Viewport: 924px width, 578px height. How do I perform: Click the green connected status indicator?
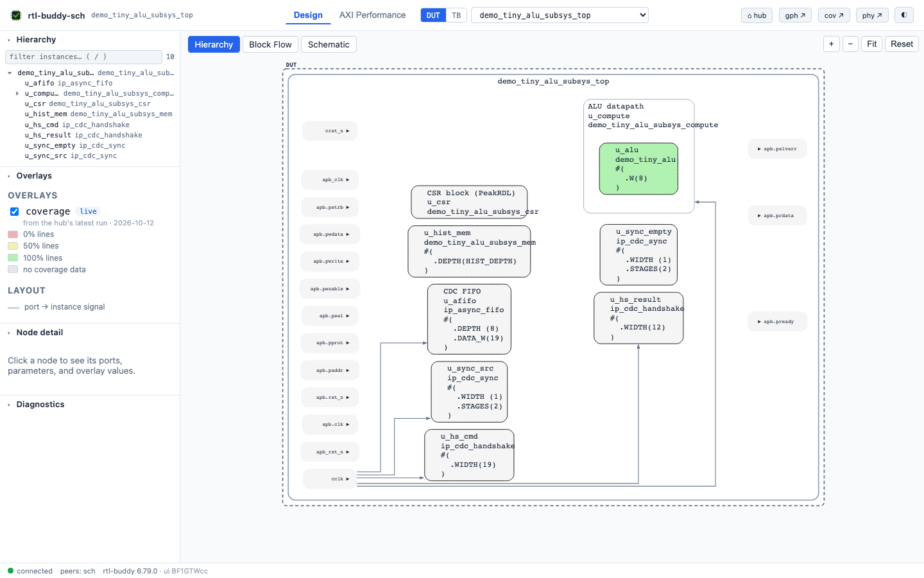coord(10,571)
